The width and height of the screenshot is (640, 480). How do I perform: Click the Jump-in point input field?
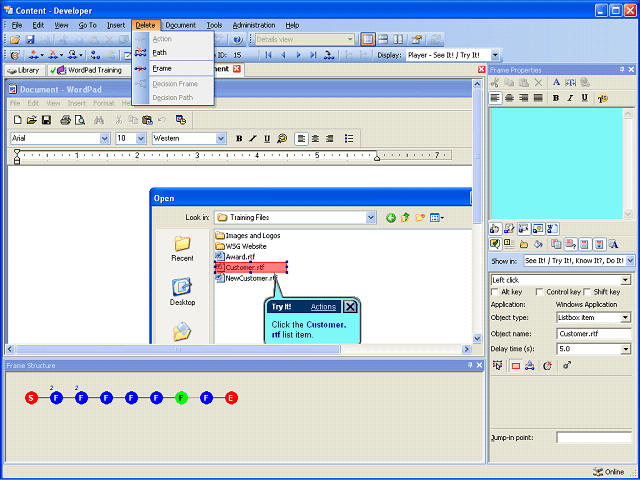click(x=594, y=438)
